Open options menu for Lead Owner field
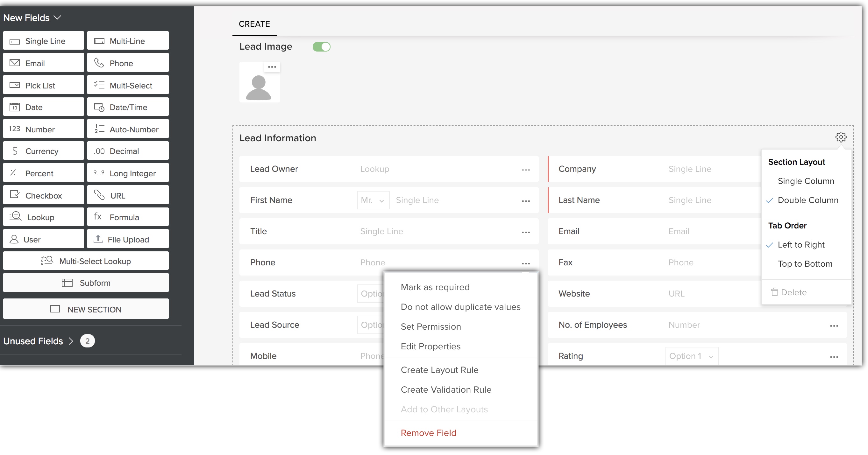This screenshot has height=455, width=868. click(526, 170)
